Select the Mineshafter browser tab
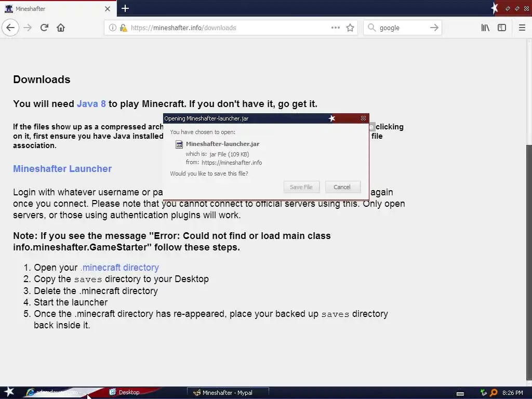This screenshot has width=532, height=399. [x=58, y=9]
